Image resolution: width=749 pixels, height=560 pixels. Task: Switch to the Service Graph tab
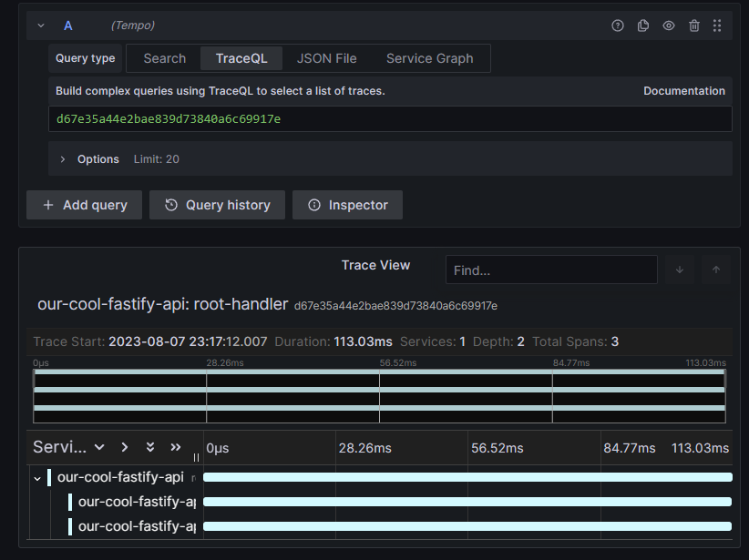pos(429,57)
